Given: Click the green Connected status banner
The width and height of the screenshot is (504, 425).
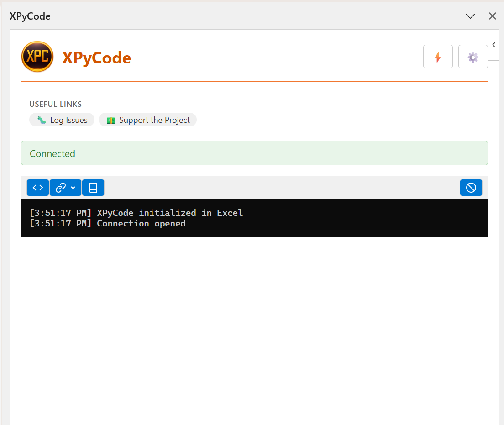Looking at the screenshot, I should click(254, 153).
